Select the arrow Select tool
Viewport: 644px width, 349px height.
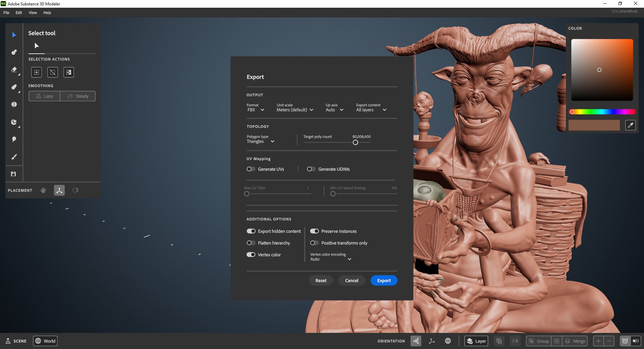pos(14,35)
